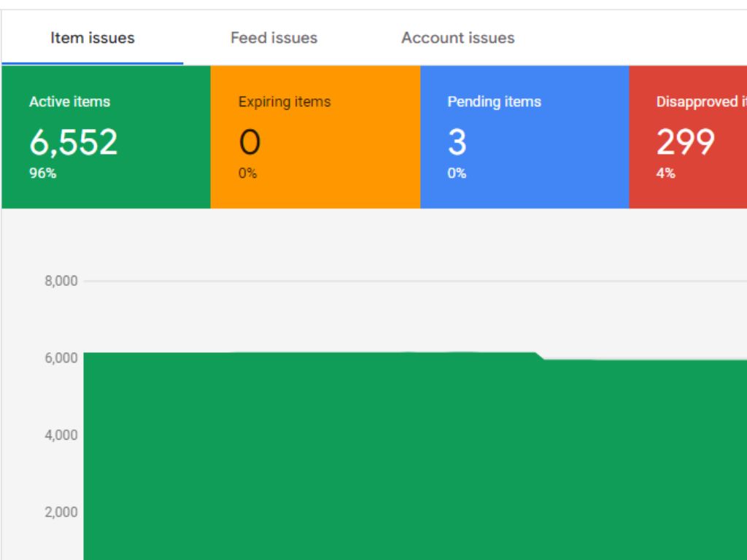Screen dimensions: 747x560
Task: Open the red Disapproved items card label
Action: (699, 102)
